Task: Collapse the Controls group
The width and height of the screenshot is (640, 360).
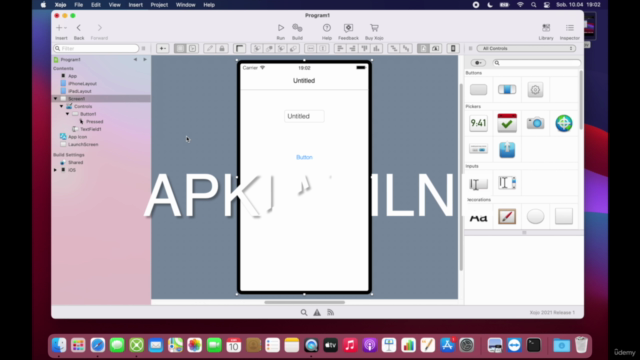Action: [62, 106]
